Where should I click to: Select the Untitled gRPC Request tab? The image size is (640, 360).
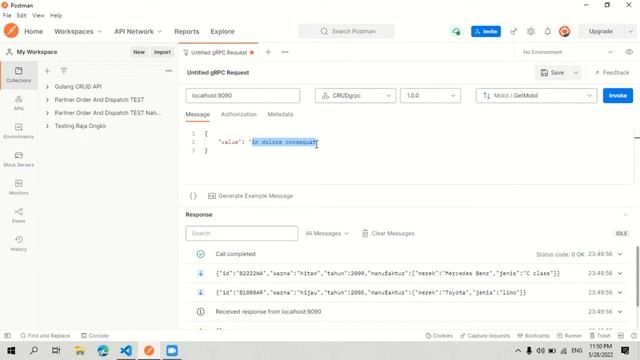pyautogui.click(x=219, y=52)
